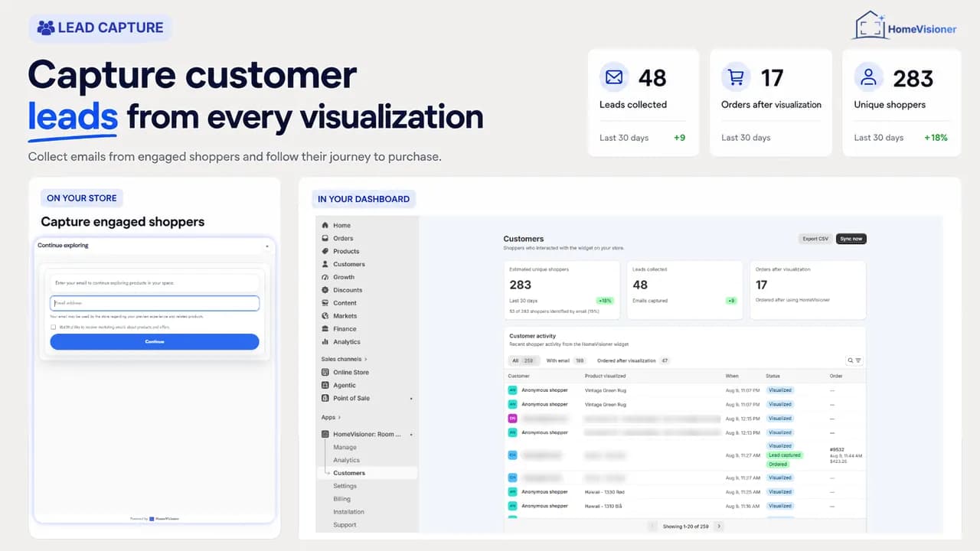Click the Growth gauge icon
Image resolution: width=980 pixels, height=551 pixels.
(x=325, y=277)
